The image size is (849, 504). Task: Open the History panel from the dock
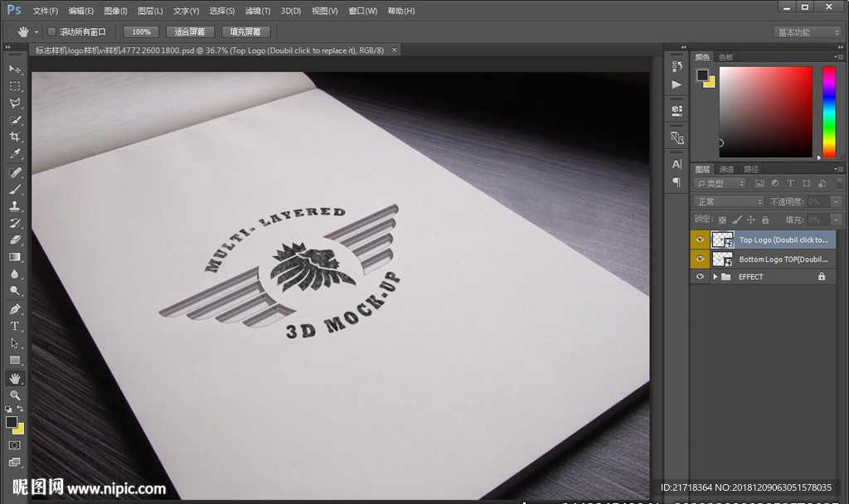pyautogui.click(x=677, y=66)
